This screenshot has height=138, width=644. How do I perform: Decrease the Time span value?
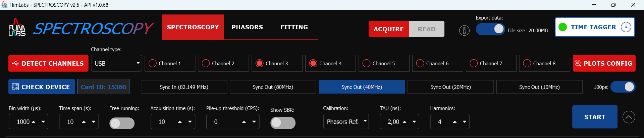point(94,122)
